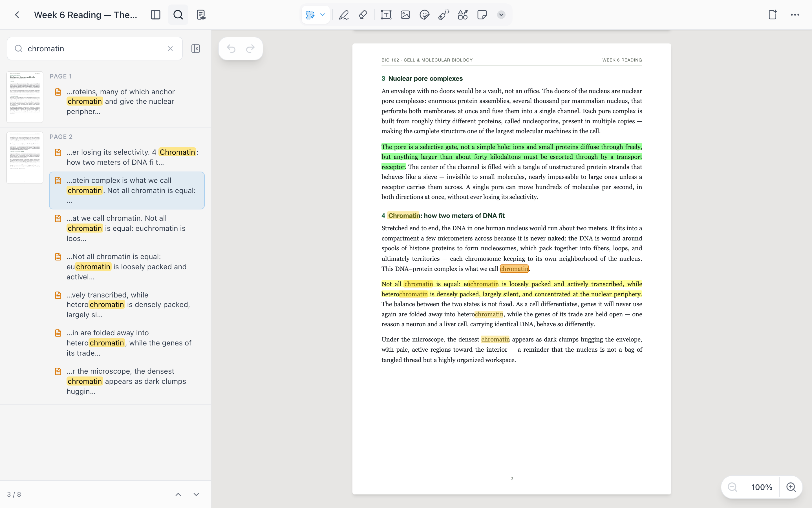
Task: Open result "densest chromatin appears as dark clumps"
Action: pyautogui.click(x=127, y=381)
